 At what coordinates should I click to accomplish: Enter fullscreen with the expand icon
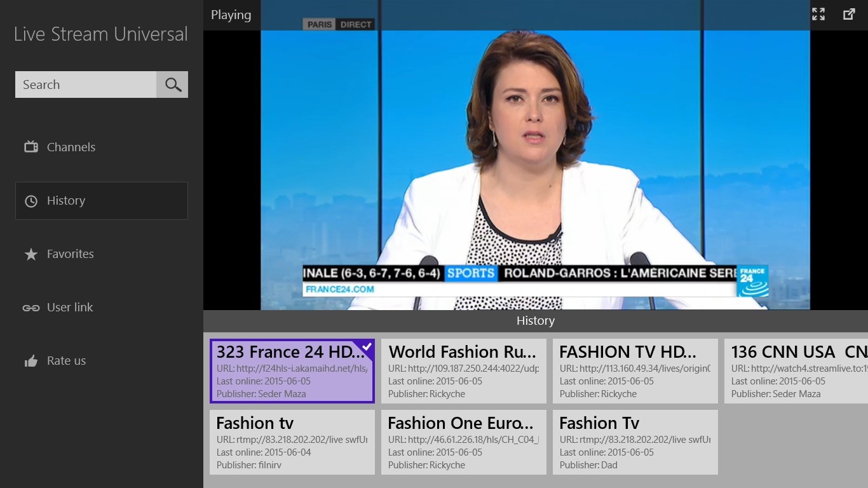coord(818,15)
